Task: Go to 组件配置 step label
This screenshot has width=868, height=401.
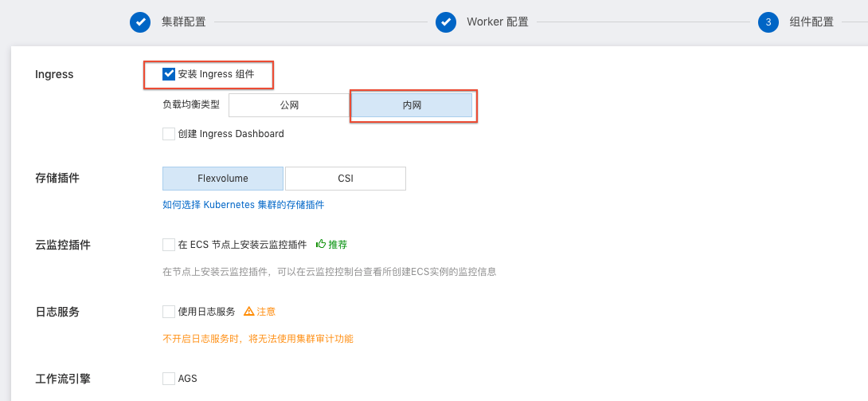Action: coord(811,22)
